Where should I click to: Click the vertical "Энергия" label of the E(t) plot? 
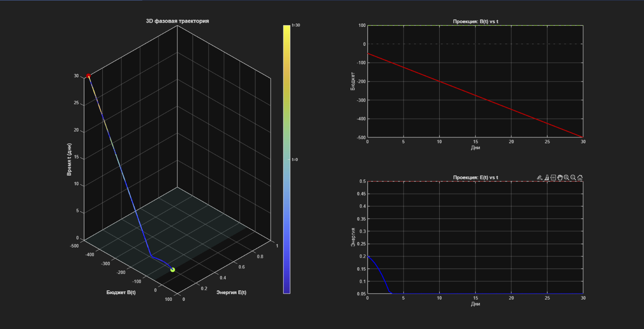point(353,237)
